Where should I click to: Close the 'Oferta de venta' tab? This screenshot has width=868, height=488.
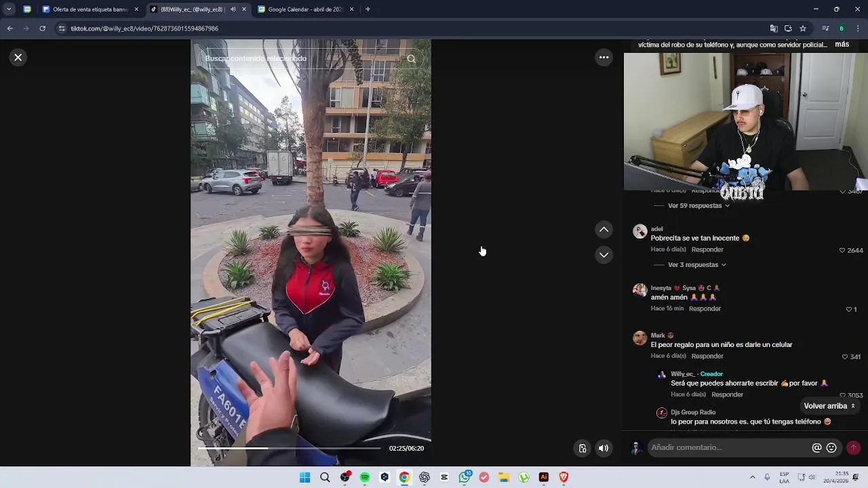(x=136, y=9)
